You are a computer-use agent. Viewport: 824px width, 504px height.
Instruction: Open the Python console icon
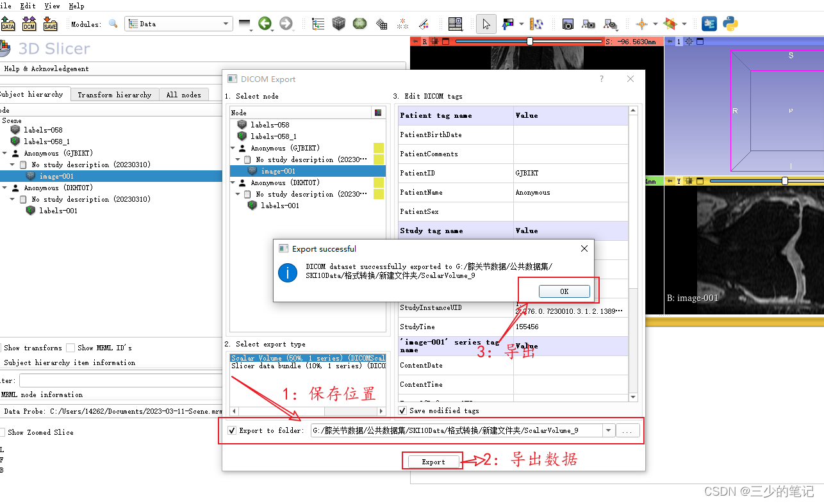(x=730, y=24)
